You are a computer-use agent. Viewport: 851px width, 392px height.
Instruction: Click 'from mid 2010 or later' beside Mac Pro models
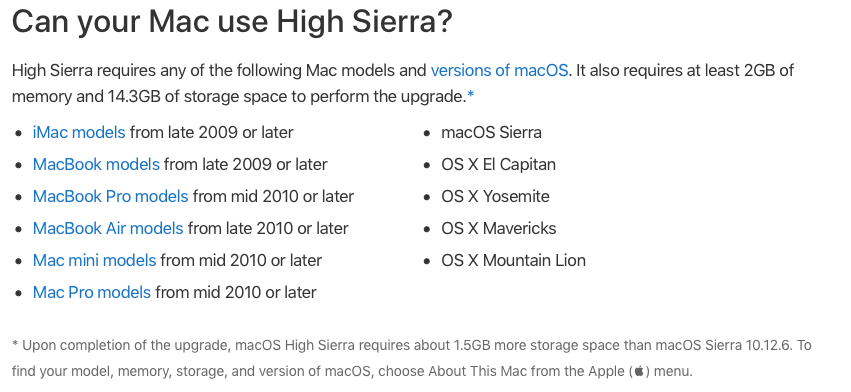coord(236,293)
